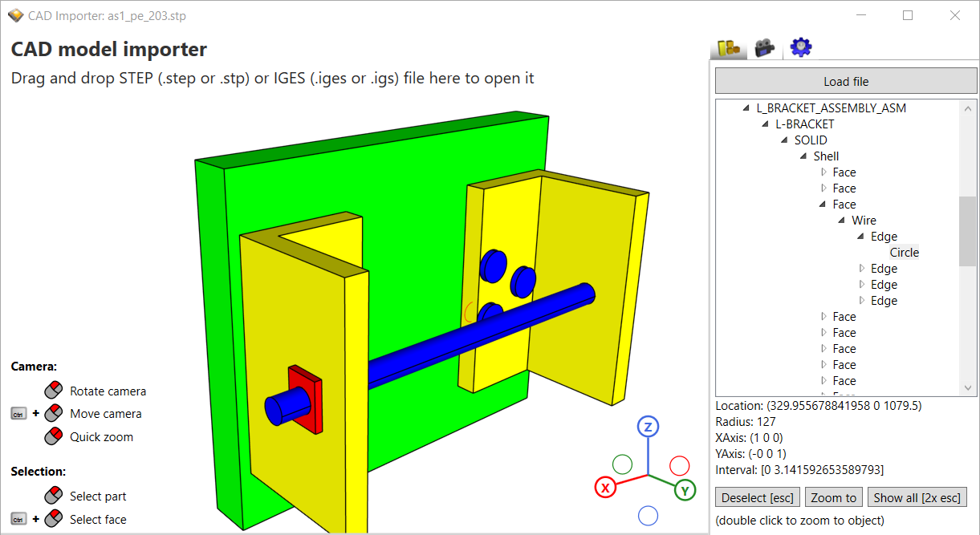The height and width of the screenshot is (535, 980).
Task: Click the Zoom to button
Action: (x=833, y=496)
